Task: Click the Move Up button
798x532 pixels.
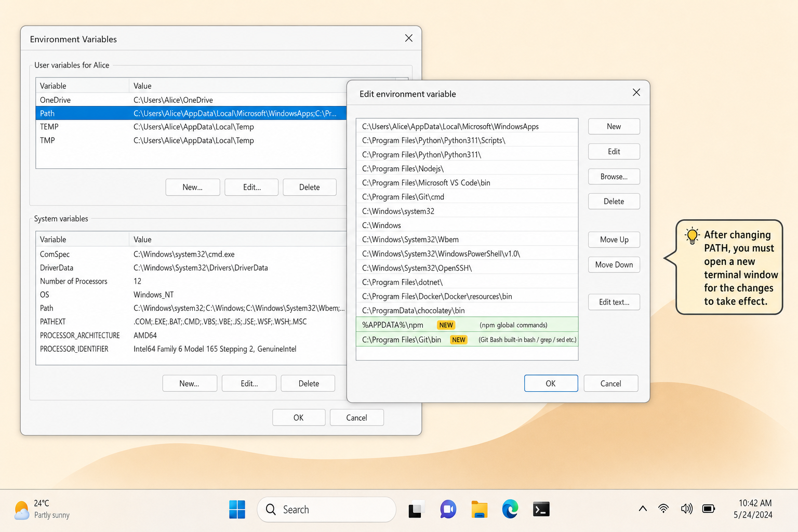Action: [614, 240]
